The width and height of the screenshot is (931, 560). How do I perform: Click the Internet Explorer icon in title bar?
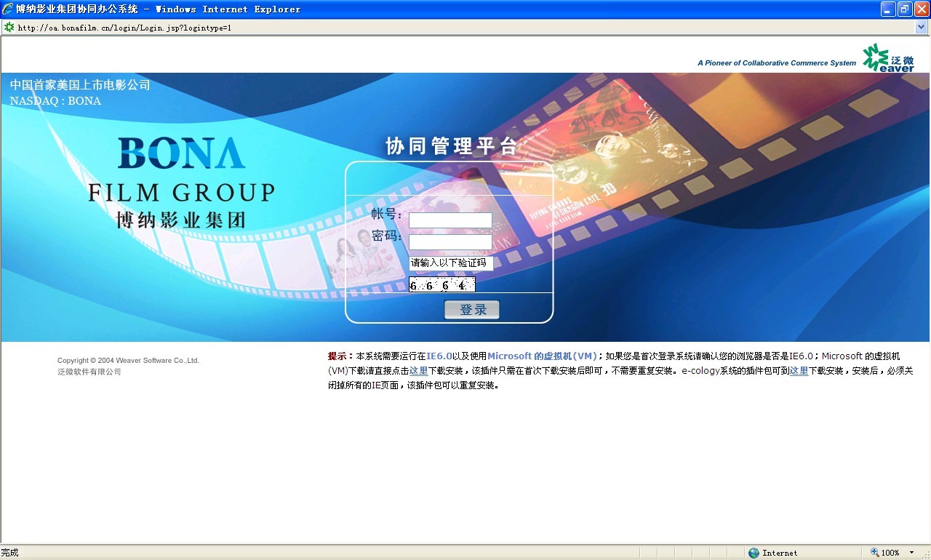pyautogui.click(x=8, y=9)
